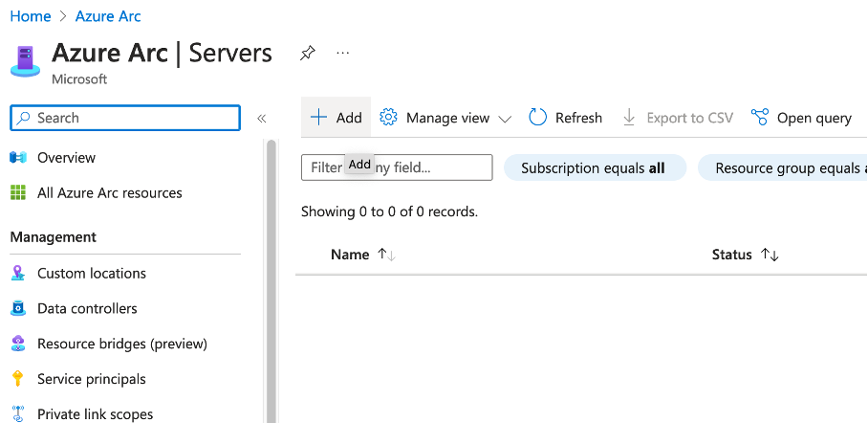The image size is (868, 423).
Task: Click the Microsoft subtitle text
Action: (79, 78)
